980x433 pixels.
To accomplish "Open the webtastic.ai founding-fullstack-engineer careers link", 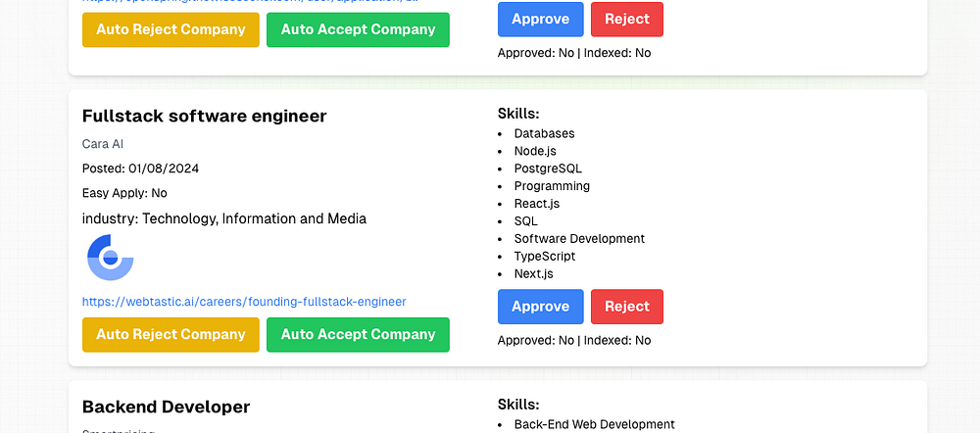I will [244, 302].
